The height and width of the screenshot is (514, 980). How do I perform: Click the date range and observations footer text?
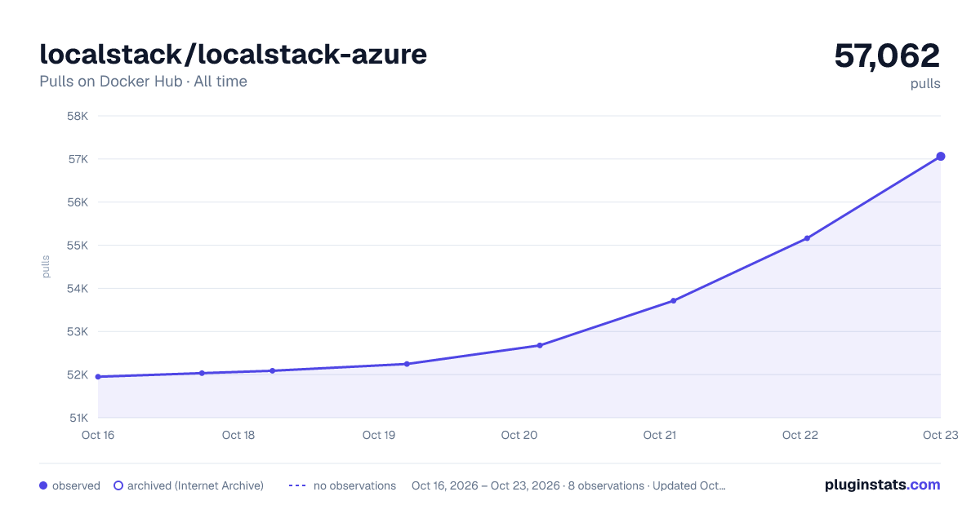coord(568,485)
